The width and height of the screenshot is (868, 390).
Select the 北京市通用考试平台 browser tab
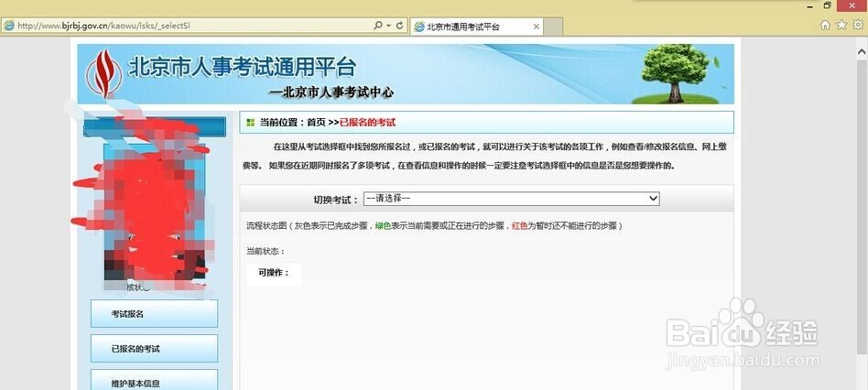coord(477,26)
